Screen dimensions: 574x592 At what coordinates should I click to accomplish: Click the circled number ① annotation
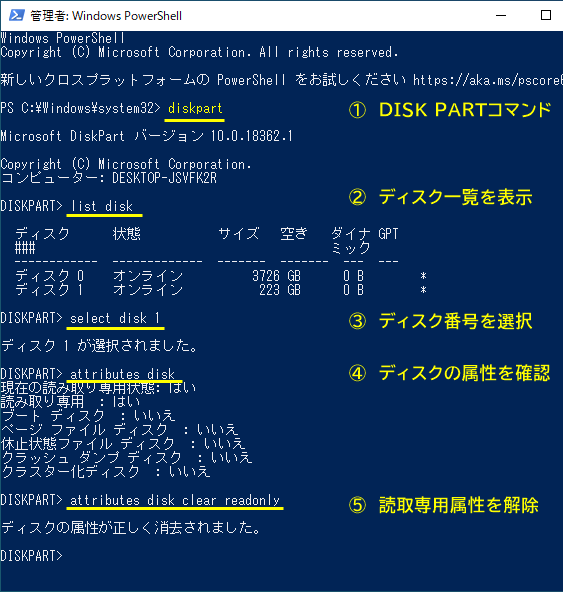357,110
